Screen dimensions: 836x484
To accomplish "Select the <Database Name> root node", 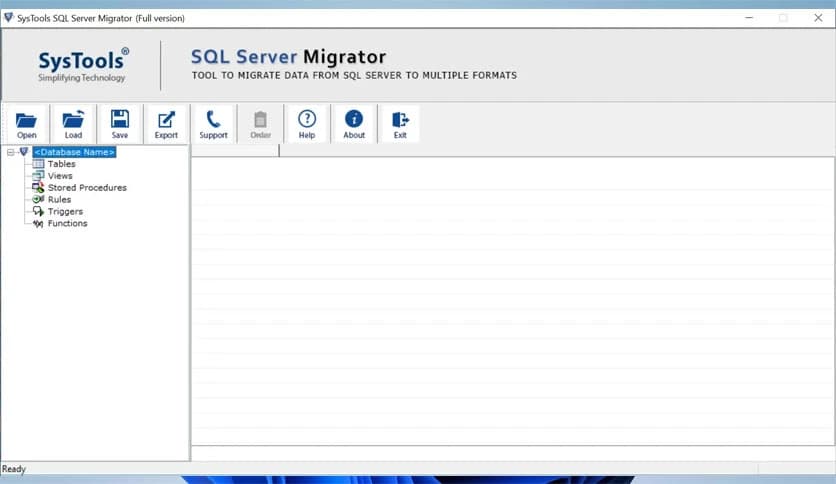I will [x=74, y=152].
